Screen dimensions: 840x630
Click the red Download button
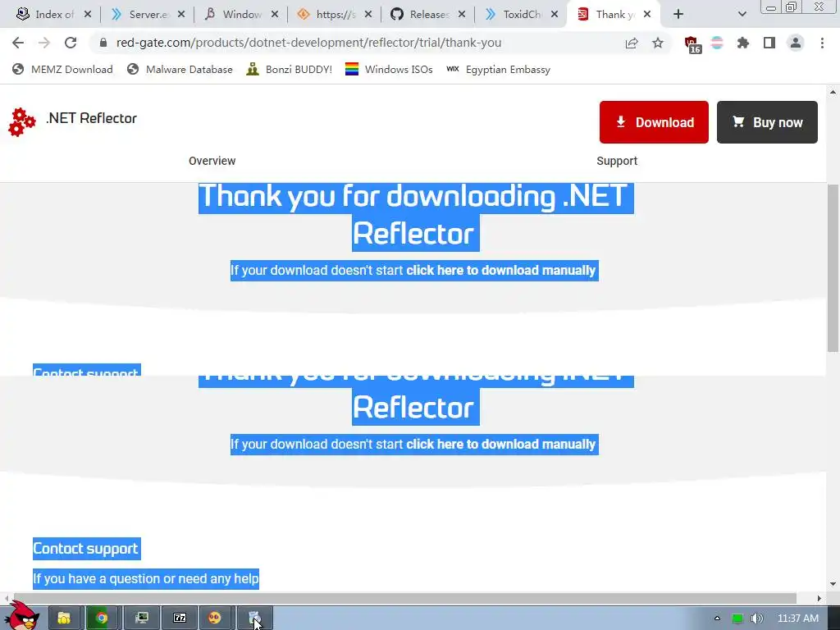pyautogui.click(x=654, y=122)
